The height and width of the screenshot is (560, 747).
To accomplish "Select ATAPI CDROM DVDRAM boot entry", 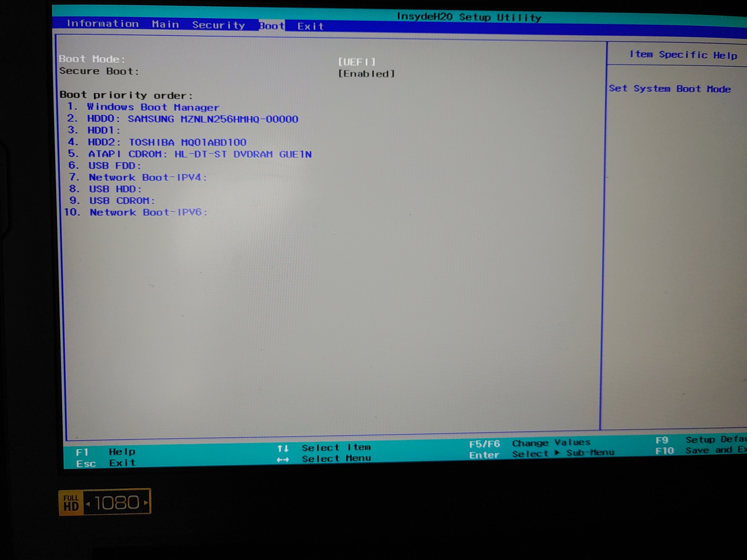I will pos(200,154).
